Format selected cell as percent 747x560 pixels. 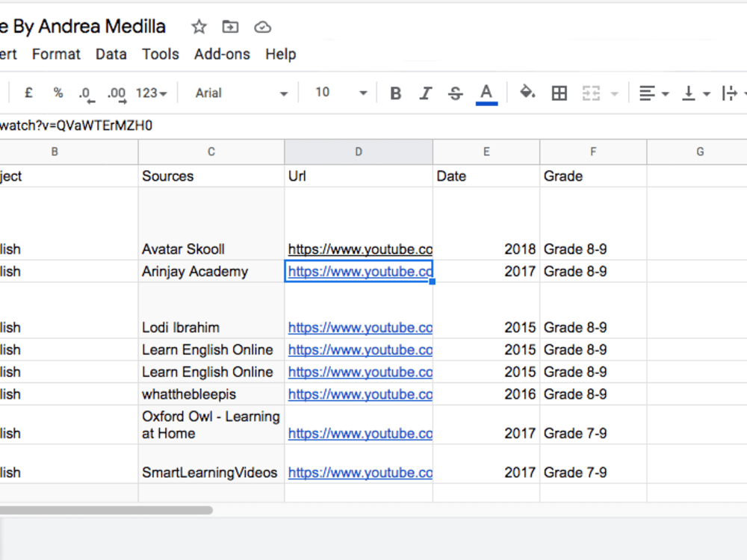pos(58,93)
